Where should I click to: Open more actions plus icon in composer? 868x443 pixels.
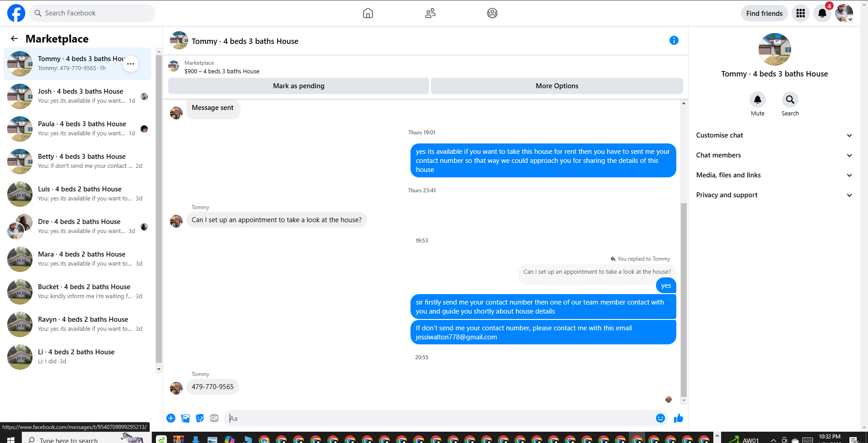click(171, 418)
